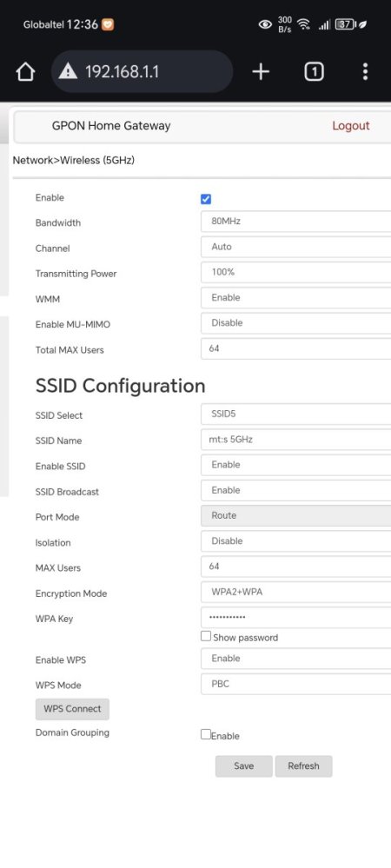Screen dimensions: 391x868
Task: Click the Logout link
Action: 350,126
